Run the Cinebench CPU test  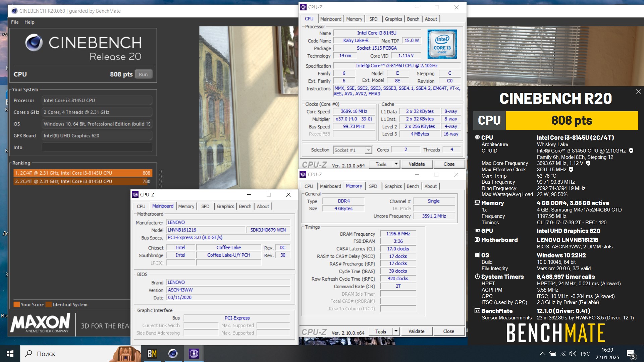pyautogui.click(x=143, y=74)
